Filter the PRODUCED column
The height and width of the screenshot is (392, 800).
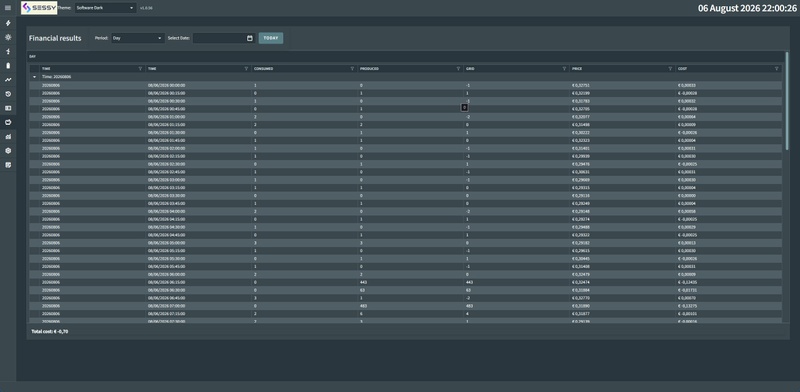point(458,68)
